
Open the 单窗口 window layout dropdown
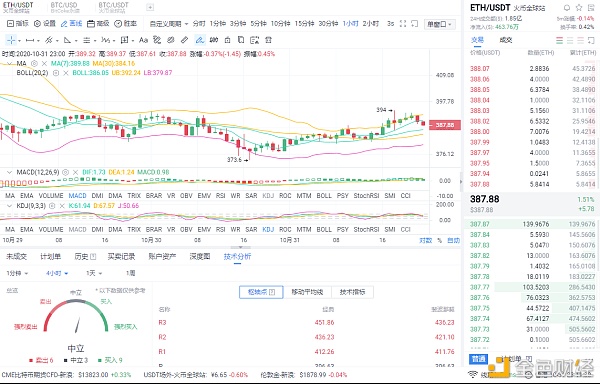point(440,24)
